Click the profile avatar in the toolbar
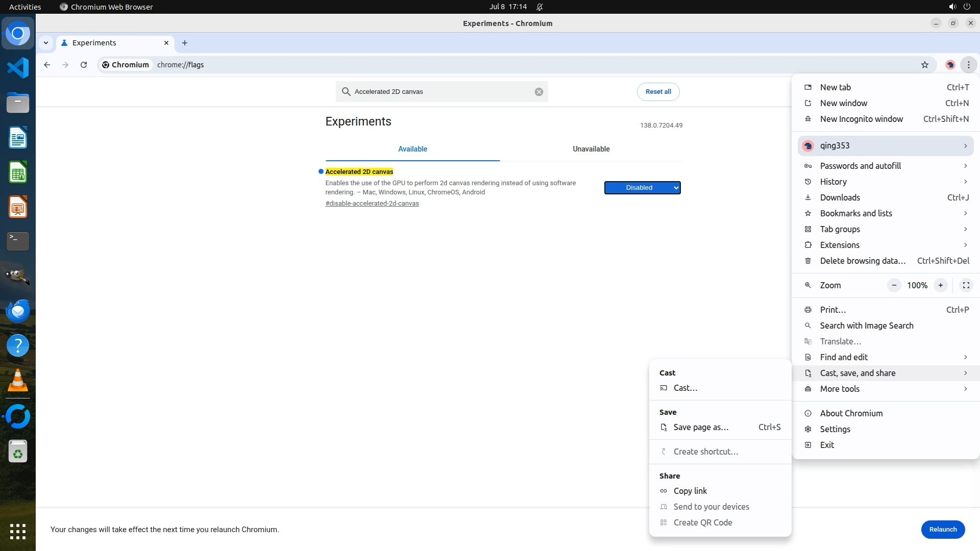 (x=950, y=65)
